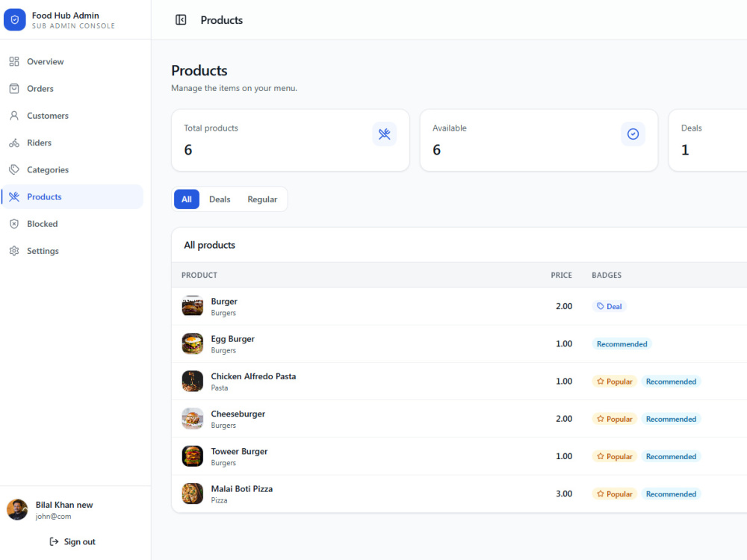Click the Food Hub Admin shield logo
The height and width of the screenshot is (560, 747).
coord(15,20)
